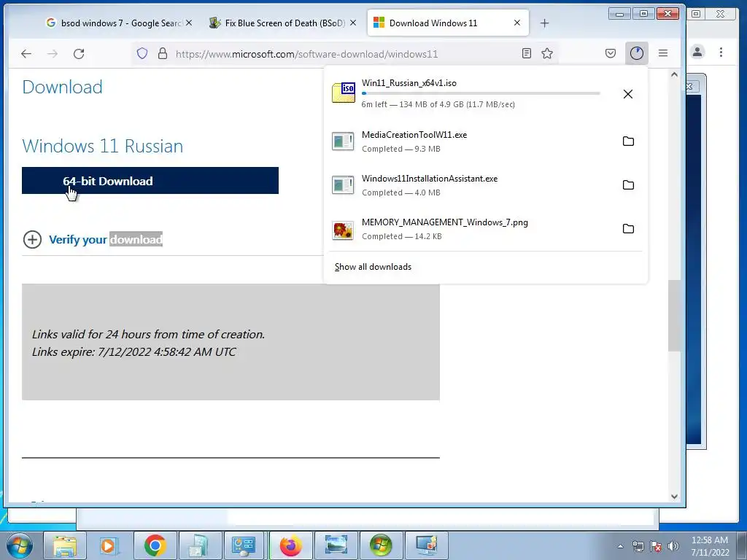Launch Windows Media Player from taskbar

(x=109, y=545)
